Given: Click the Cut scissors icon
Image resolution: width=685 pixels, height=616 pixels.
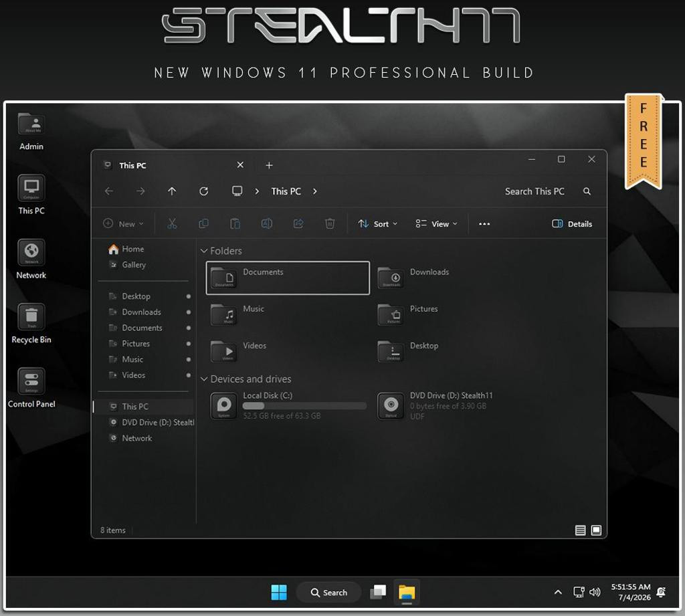Looking at the screenshot, I should point(172,223).
